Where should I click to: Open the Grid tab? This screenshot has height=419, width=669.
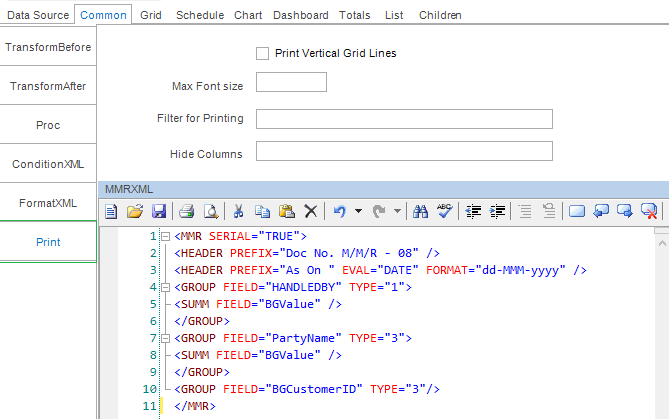tap(151, 15)
